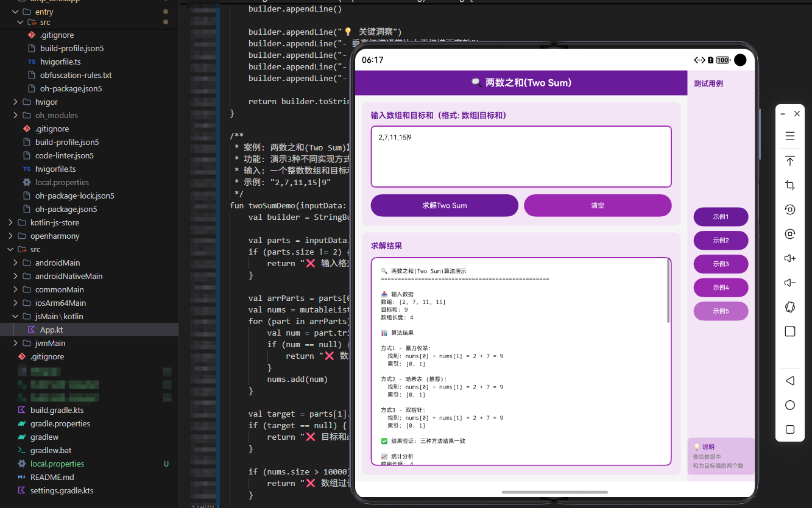812x508 pixels.
Task: Lower emulator volume with the volume-down icon
Action: click(x=790, y=283)
